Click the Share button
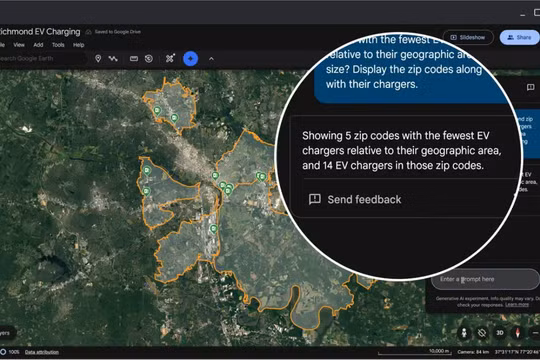 519,37
